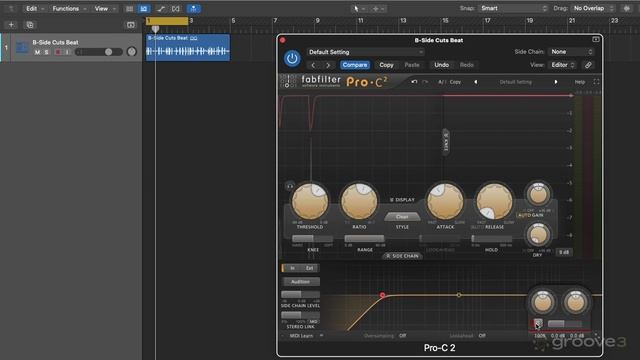The image size is (640, 360).
Task: Click the catch playhead toolbar icon
Action: [176, 9]
